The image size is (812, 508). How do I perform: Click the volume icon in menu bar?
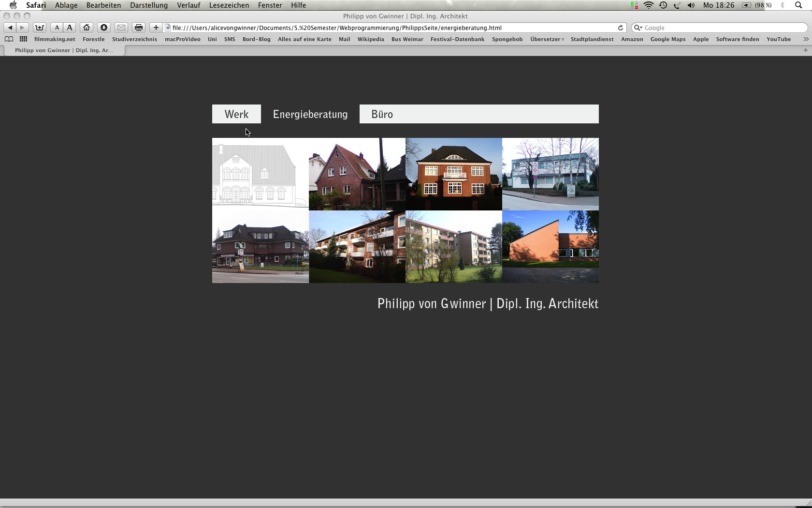point(691,5)
